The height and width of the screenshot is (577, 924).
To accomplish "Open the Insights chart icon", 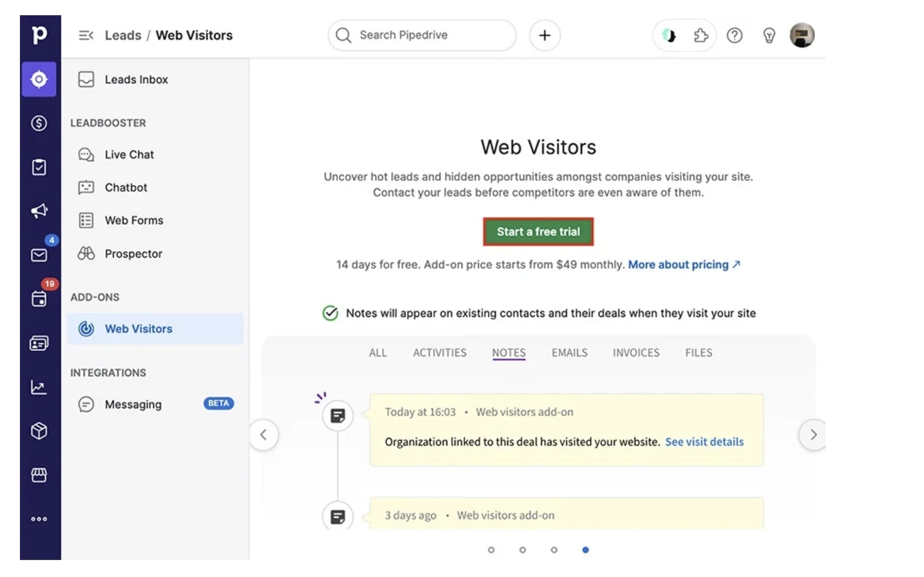I will coord(39,387).
